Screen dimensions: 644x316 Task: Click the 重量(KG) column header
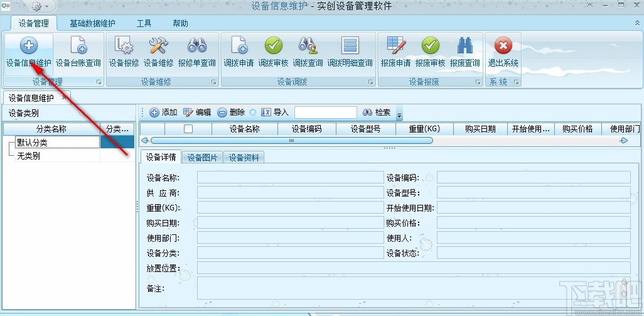(425, 129)
